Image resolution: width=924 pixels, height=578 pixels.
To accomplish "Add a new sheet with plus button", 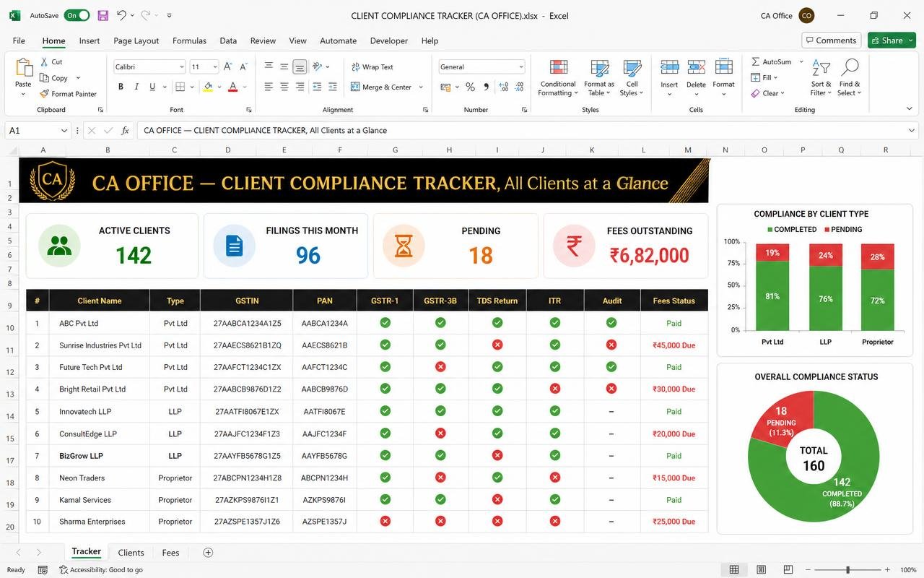I will click(208, 553).
